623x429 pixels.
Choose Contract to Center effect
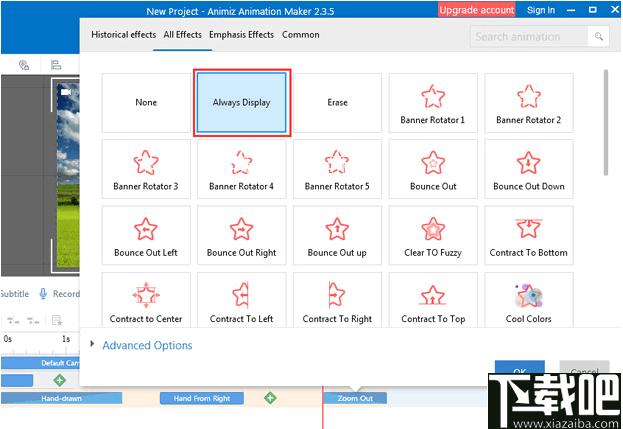(x=146, y=301)
